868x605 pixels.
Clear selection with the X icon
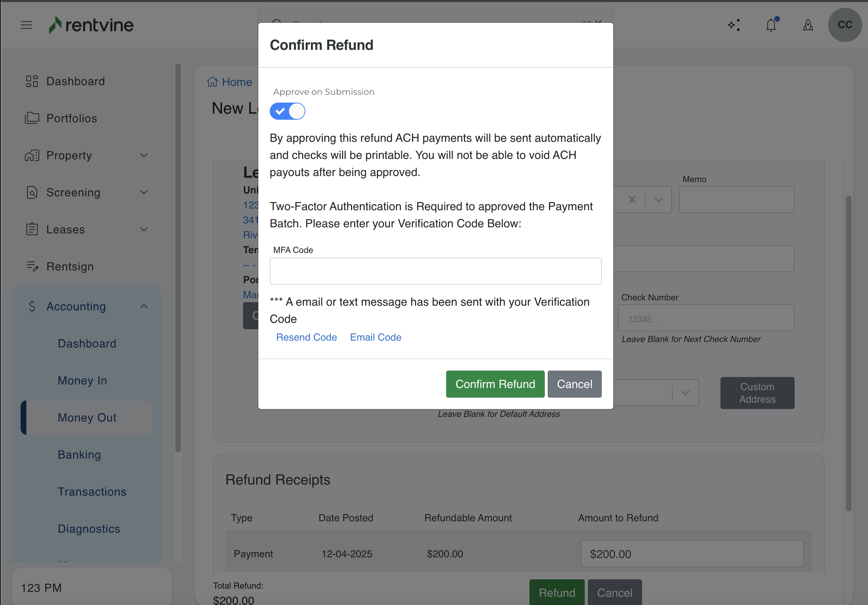coord(632,199)
